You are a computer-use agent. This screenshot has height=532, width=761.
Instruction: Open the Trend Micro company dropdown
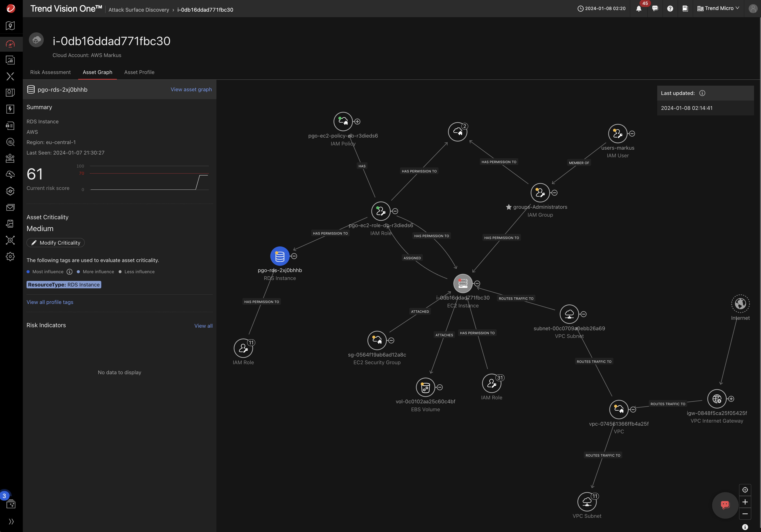pos(718,8)
